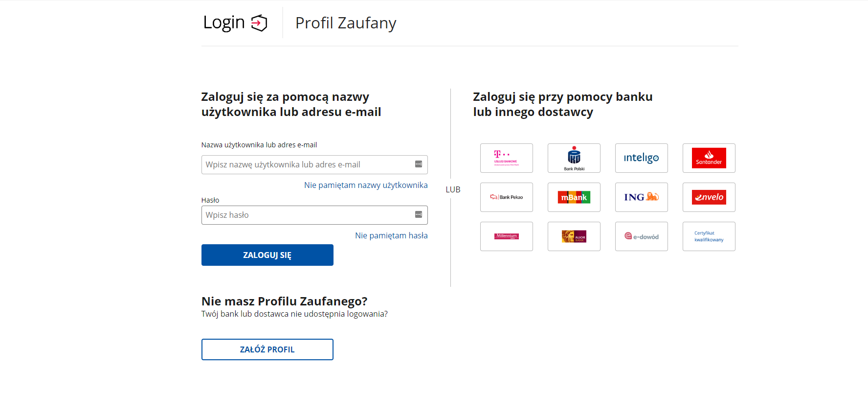The height and width of the screenshot is (395, 868).
Task: Focus the Hasło password field
Action: 314,215
